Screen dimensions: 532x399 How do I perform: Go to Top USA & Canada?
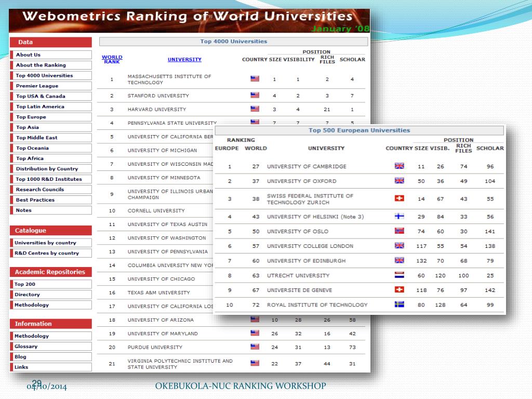click(51, 96)
